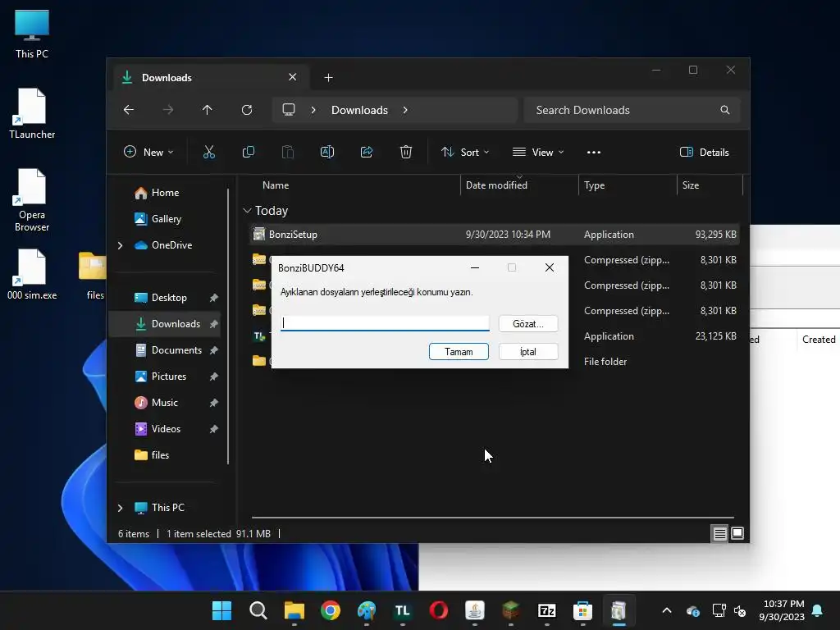Open 7-Zip from the taskbar
Viewport: 840px width, 630px height.
coord(547,610)
